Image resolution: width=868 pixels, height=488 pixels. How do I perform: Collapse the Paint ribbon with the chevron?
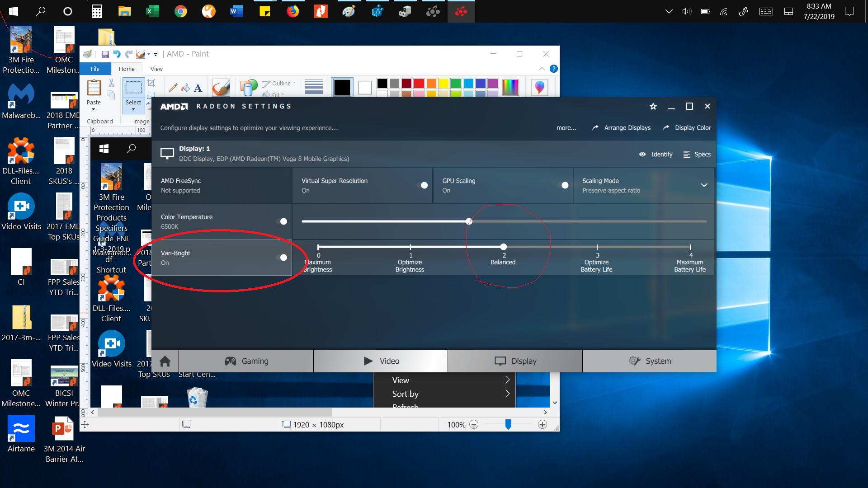click(x=542, y=69)
